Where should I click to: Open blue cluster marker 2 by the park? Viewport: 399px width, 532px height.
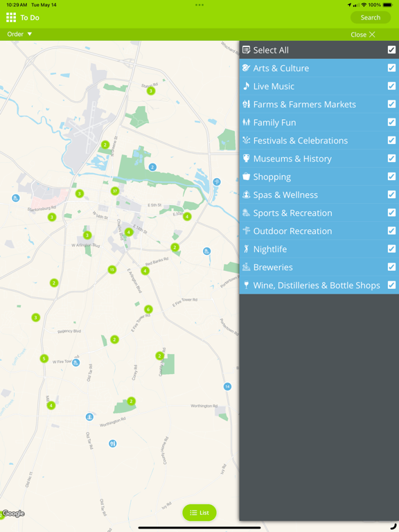pos(152,167)
